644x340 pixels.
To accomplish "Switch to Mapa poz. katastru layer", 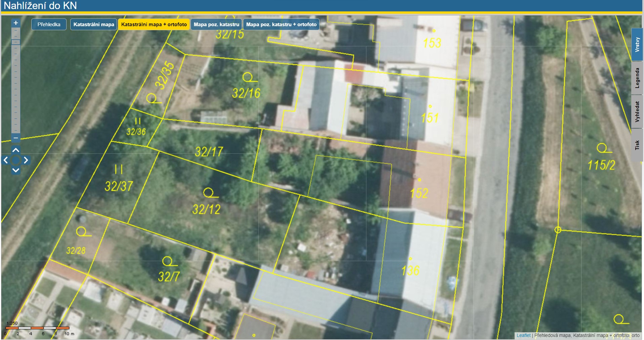I will pyautogui.click(x=216, y=25).
